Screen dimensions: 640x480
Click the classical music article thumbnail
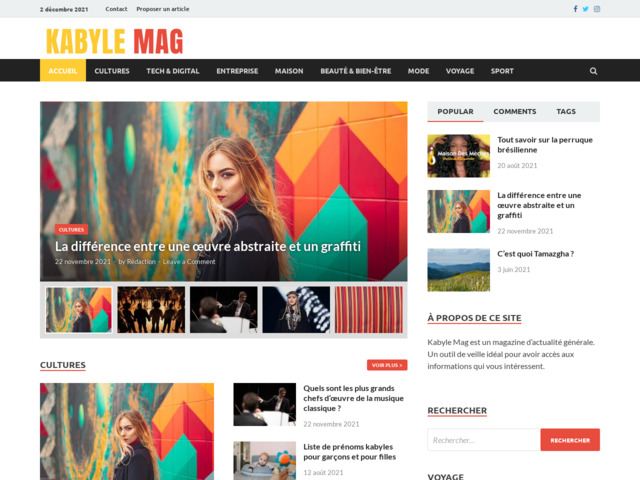pyautogui.click(x=264, y=404)
